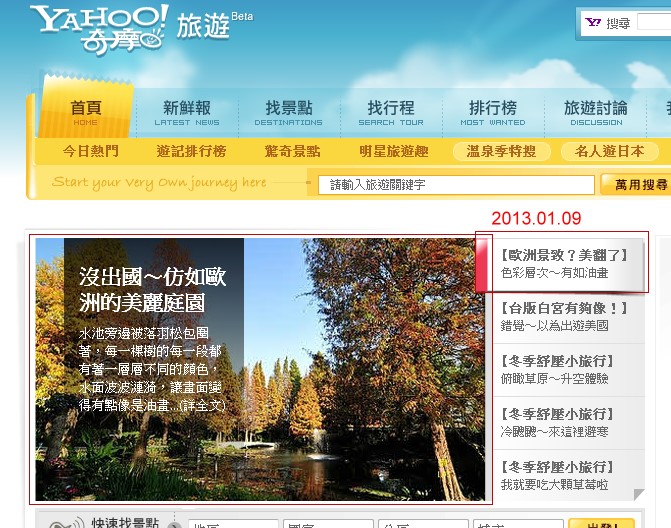The image size is (671, 528).
Task: Open the 遊記排行榜 link
Action: (x=191, y=151)
